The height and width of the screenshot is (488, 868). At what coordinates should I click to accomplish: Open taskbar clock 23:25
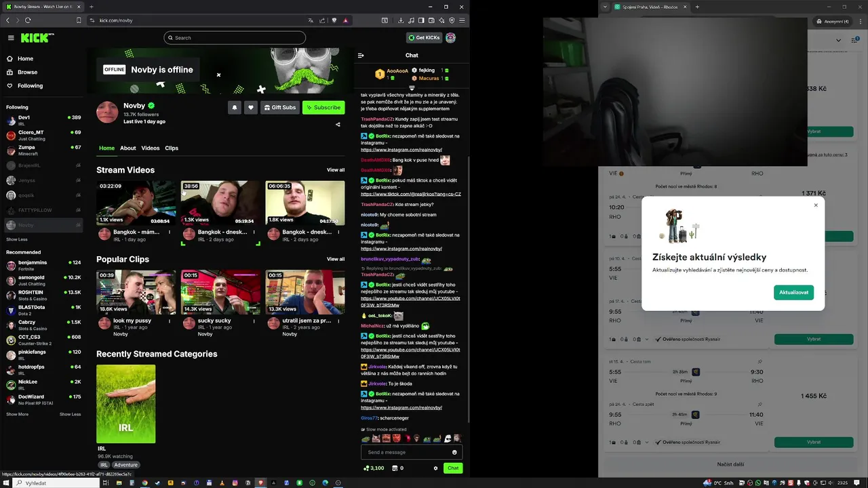pos(842,483)
